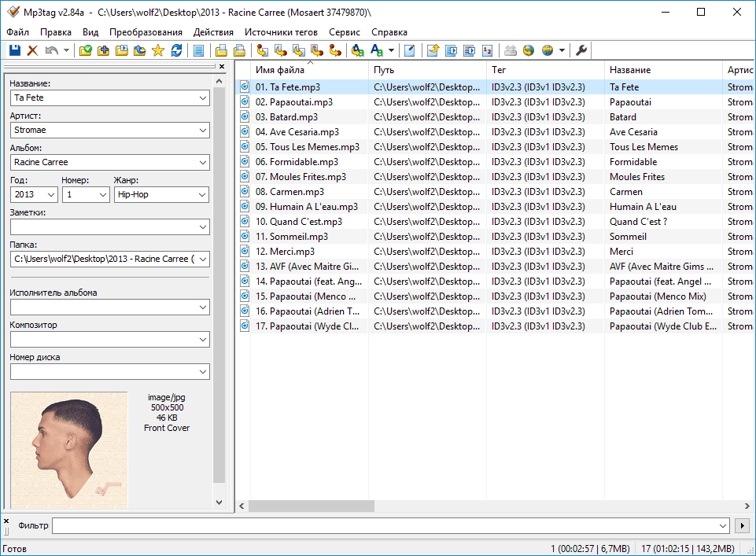Expand the Исполнитель альбома dropdown
The height and width of the screenshot is (556, 756).
point(203,307)
